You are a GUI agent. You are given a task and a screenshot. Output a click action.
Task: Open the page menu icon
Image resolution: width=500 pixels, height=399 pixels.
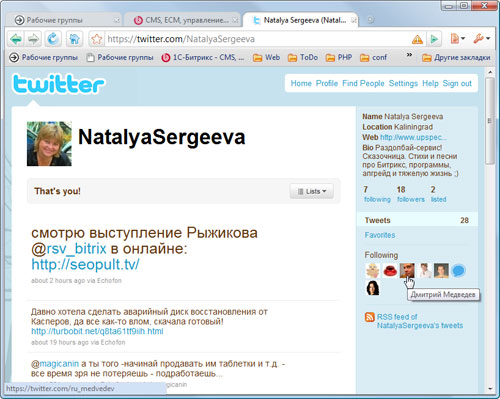(457, 39)
